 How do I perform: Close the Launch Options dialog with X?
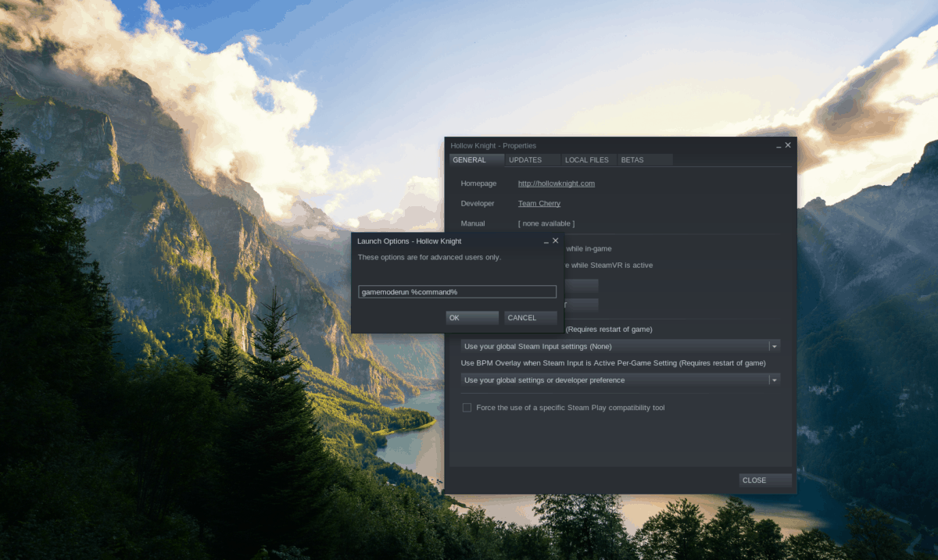tap(556, 241)
